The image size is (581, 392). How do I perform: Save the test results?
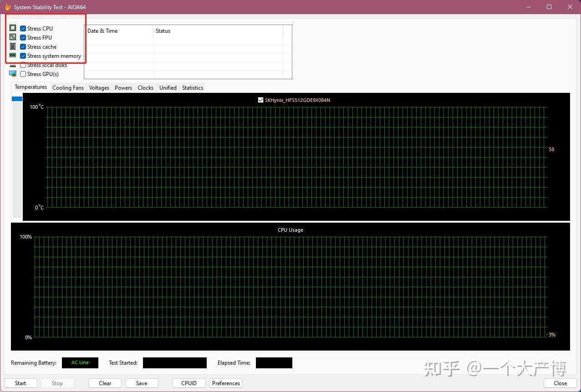pos(142,383)
